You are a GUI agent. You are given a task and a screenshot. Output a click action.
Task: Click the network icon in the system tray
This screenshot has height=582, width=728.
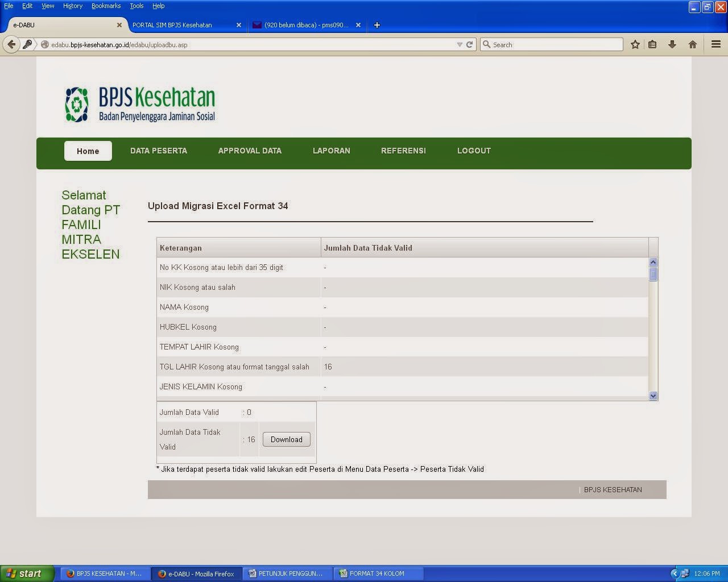pyautogui.click(x=685, y=573)
